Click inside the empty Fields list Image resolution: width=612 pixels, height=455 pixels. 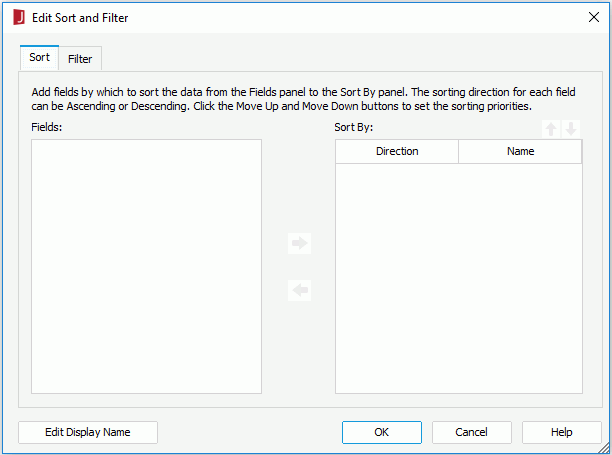[x=146, y=267]
